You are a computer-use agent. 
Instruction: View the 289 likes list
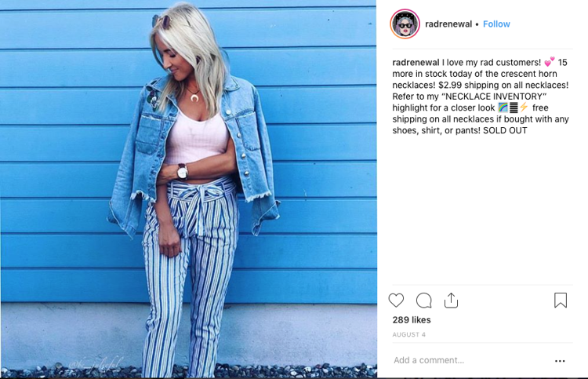[412, 319]
